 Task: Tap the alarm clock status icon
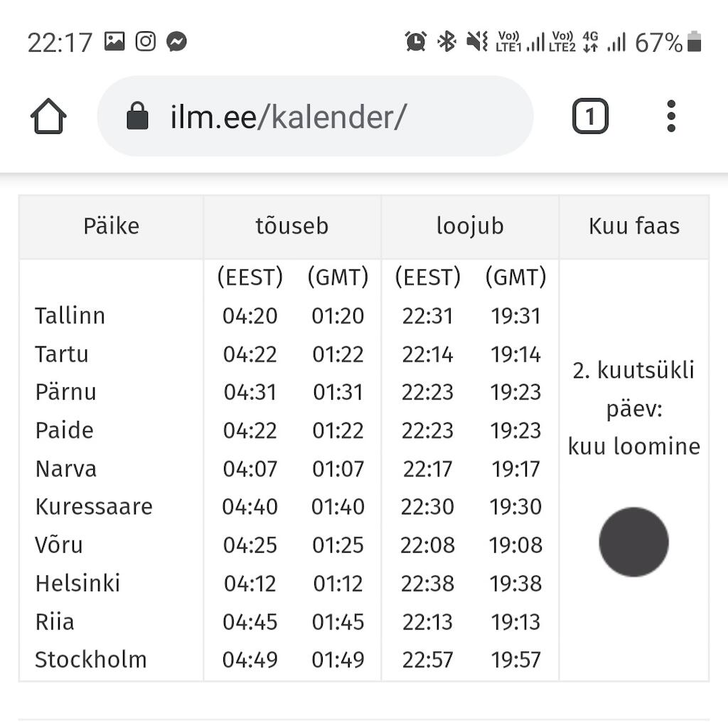click(x=415, y=41)
